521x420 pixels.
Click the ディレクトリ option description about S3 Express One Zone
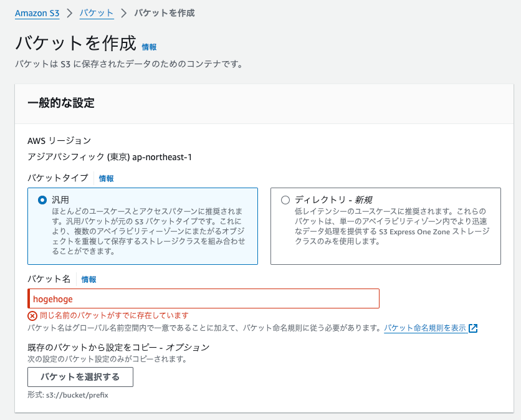[392, 226]
